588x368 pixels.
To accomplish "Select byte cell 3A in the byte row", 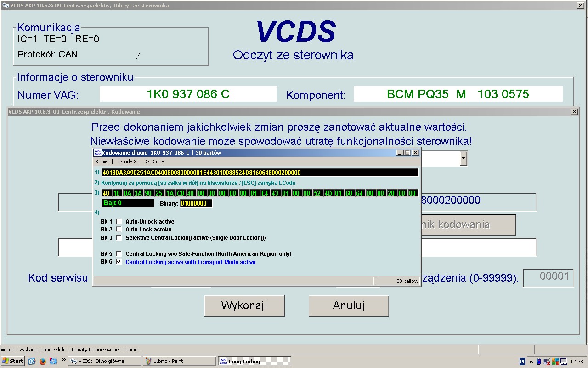I will click(x=138, y=193).
